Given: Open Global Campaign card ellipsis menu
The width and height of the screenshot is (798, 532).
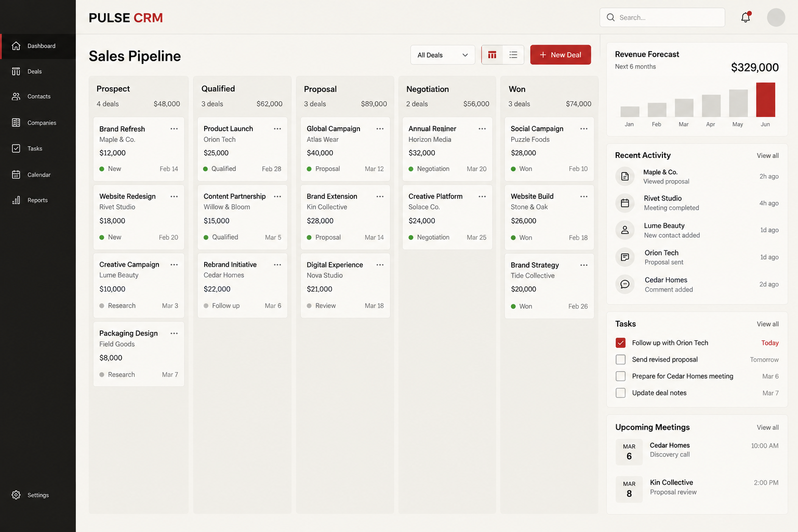Looking at the screenshot, I should [x=380, y=129].
